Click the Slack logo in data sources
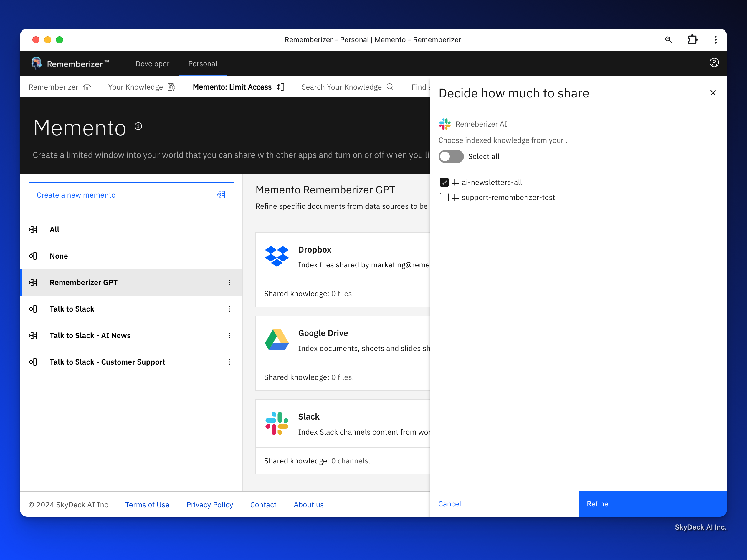The width and height of the screenshot is (747, 560). point(277,424)
